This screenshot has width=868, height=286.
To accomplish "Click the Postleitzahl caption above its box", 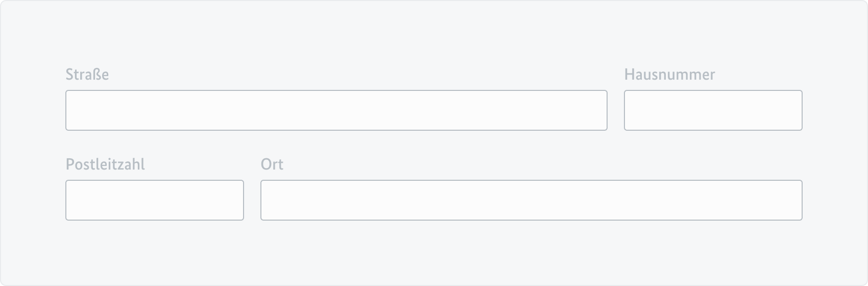I will [x=105, y=164].
